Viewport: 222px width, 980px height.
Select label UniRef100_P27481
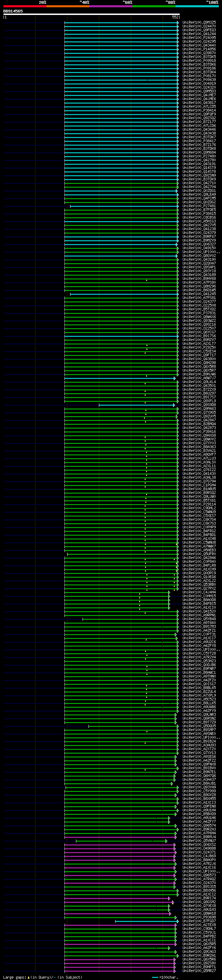coord(199,206)
